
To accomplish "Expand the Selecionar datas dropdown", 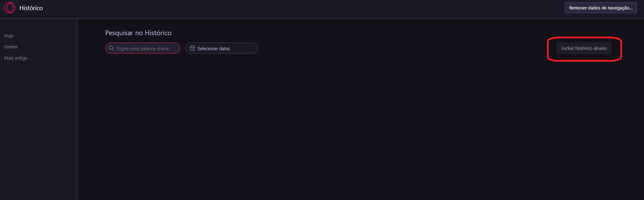I will [222, 48].
